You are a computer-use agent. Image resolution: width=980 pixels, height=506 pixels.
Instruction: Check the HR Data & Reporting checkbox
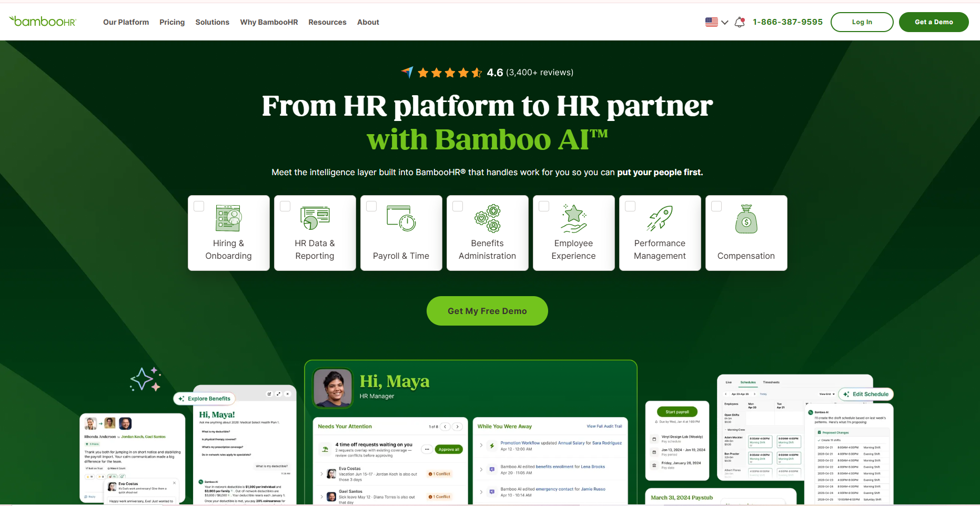tap(285, 206)
